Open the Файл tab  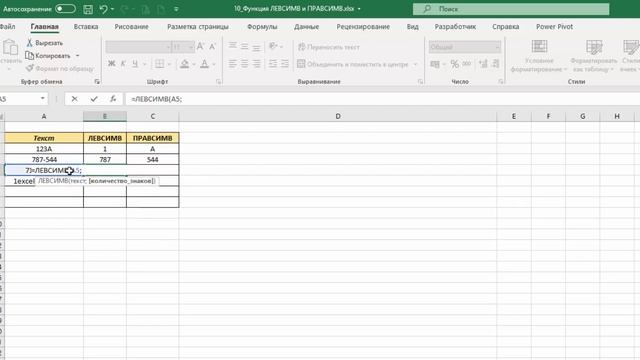pos(7,27)
